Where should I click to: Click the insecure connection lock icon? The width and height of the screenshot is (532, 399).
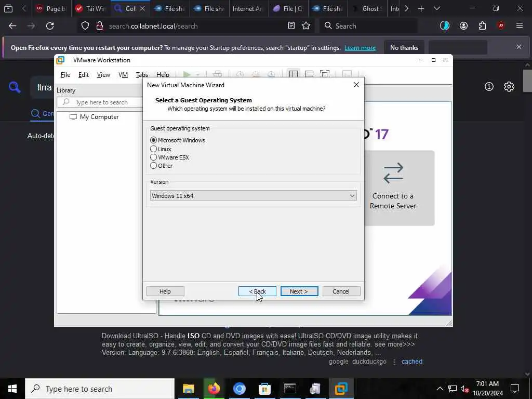pos(99,26)
